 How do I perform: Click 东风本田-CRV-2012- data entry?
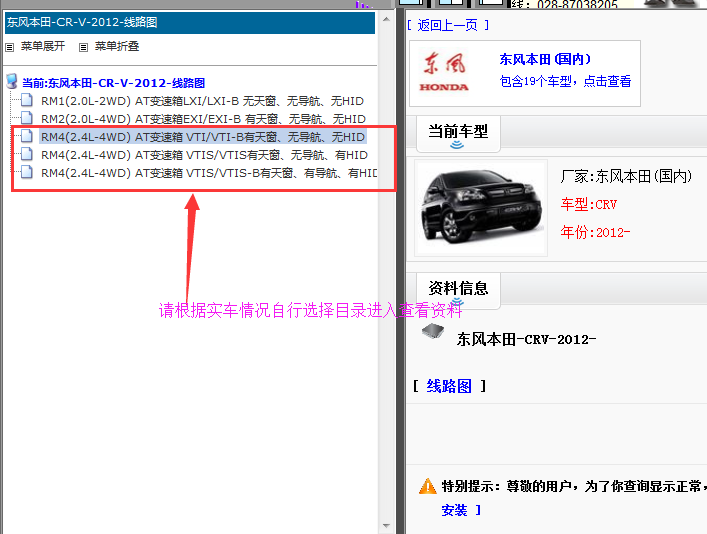[x=526, y=340]
